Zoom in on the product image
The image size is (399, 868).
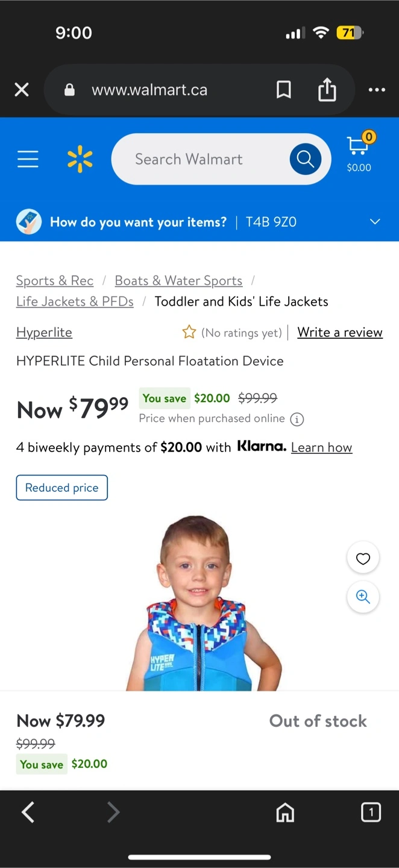(x=363, y=597)
